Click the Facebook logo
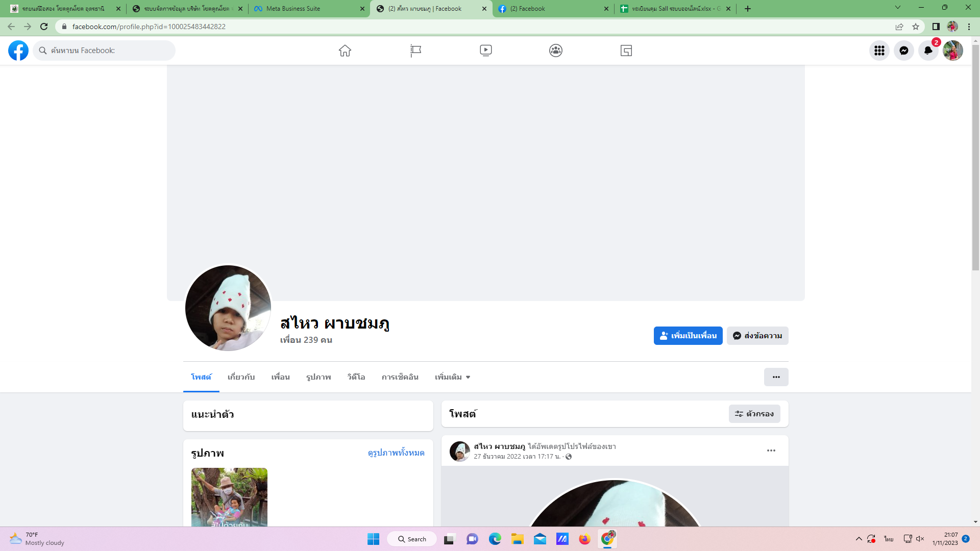This screenshot has height=551, width=980. tap(18, 51)
